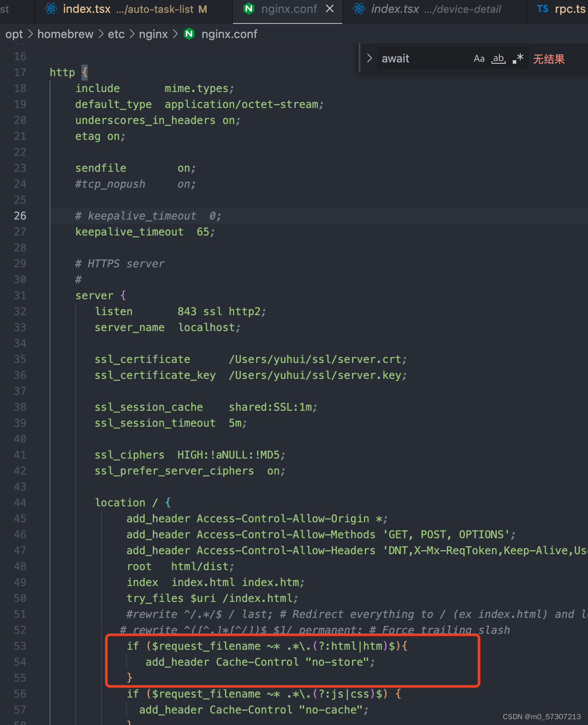This screenshot has width=588, height=725.
Task: Open the index.tsx device-detail tab
Action: 434,9
